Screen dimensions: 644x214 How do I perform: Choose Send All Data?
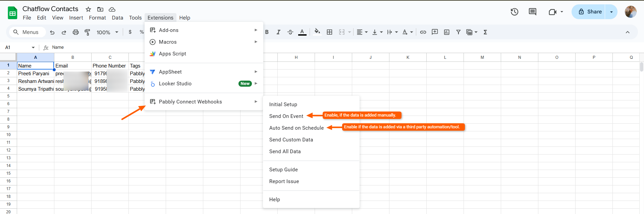pos(311,152)
